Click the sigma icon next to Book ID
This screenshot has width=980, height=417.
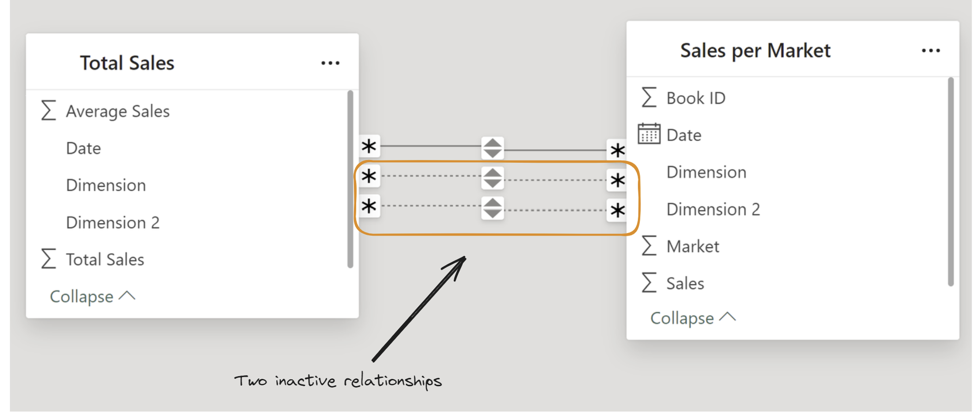(x=649, y=97)
